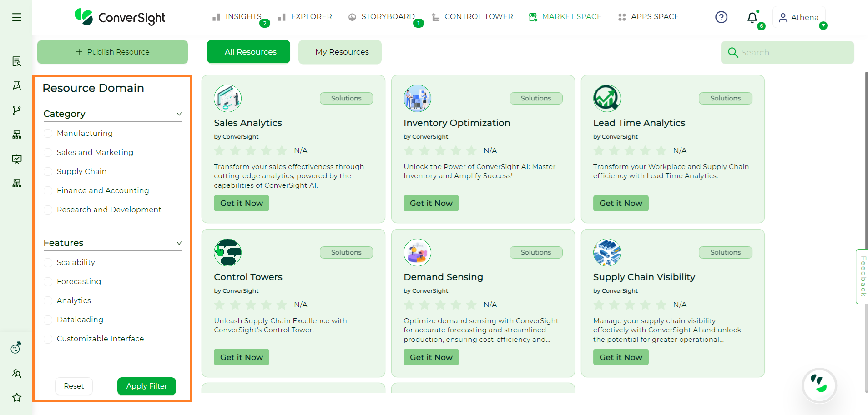Get it Now for Lead Time Analytics
The image size is (868, 415).
(621, 203)
